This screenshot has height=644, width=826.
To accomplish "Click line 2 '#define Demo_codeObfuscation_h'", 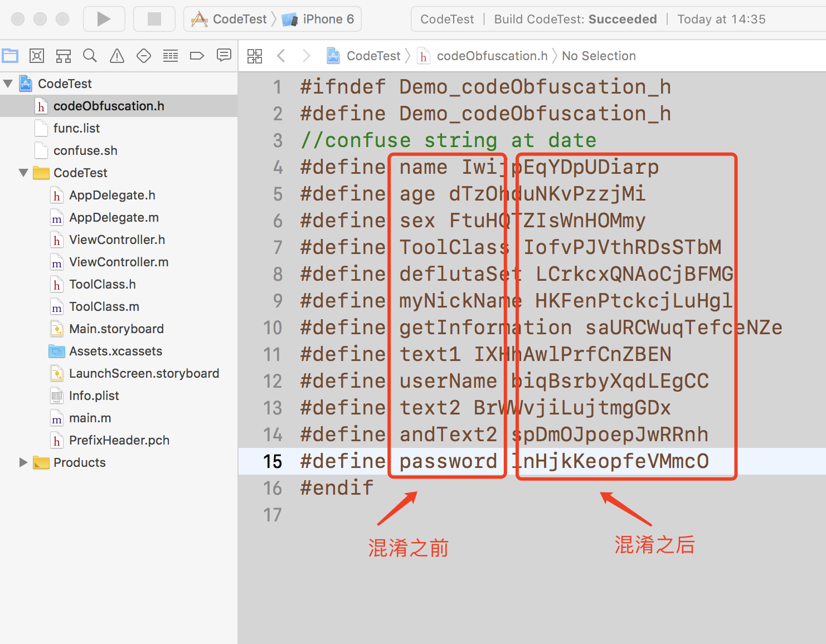I will pos(485,114).
